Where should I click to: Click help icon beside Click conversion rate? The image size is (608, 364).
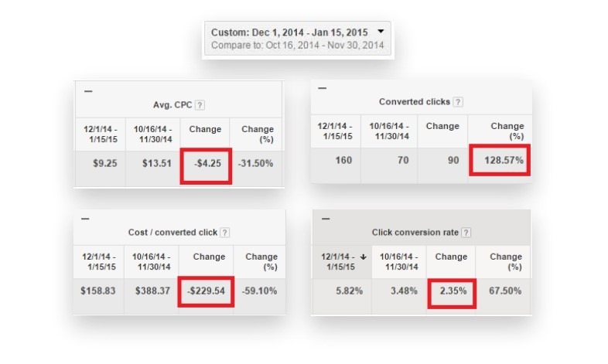466,232
